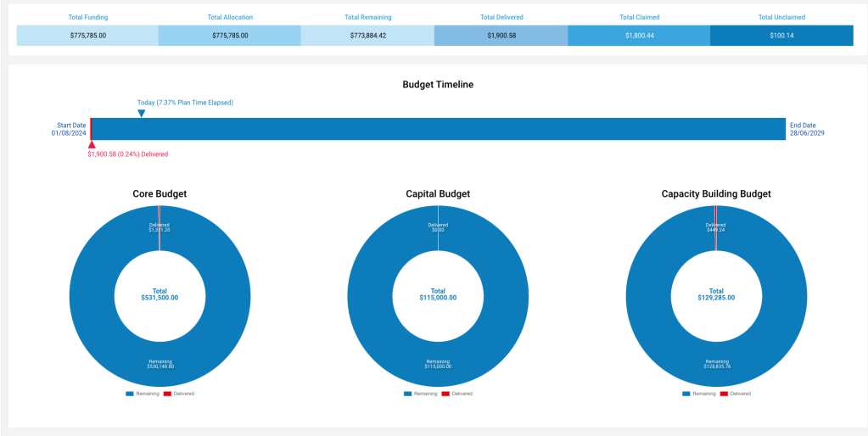
Task: Select the Total Claimed tile
Action: pos(639,36)
